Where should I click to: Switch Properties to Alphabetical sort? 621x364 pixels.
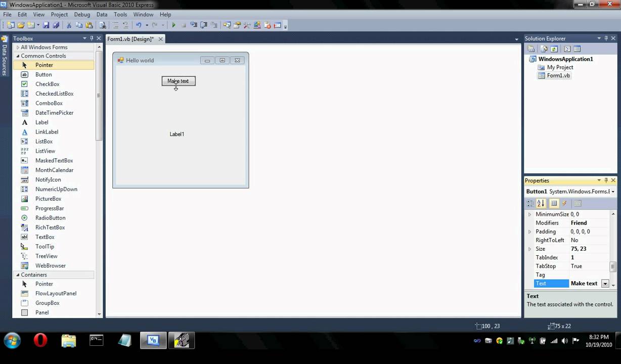[x=541, y=203]
